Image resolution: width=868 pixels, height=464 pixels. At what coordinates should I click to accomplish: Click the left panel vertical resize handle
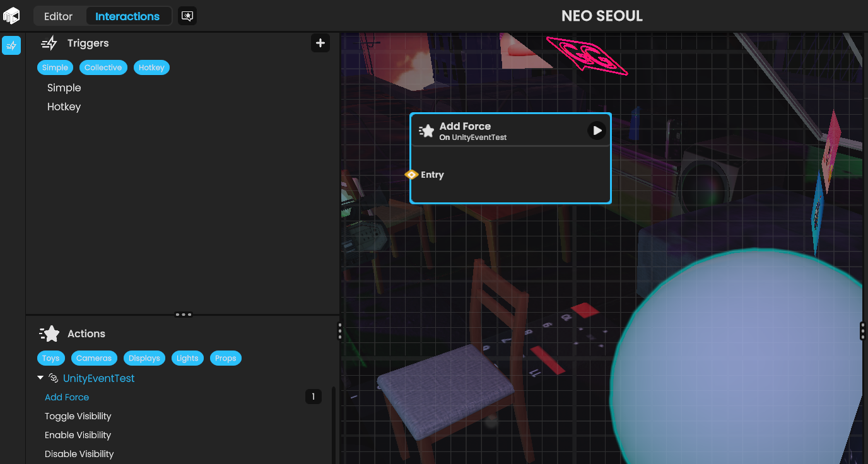point(340,331)
